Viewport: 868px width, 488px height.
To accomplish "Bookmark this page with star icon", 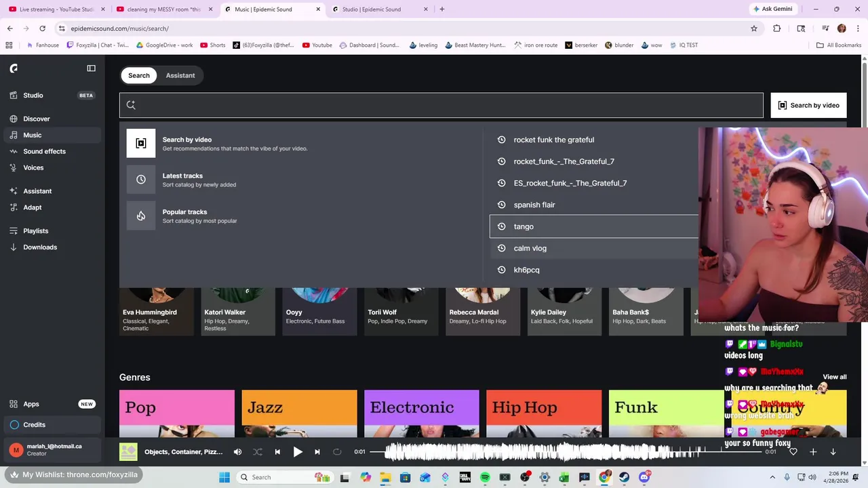I will click(x=753, y=28).
